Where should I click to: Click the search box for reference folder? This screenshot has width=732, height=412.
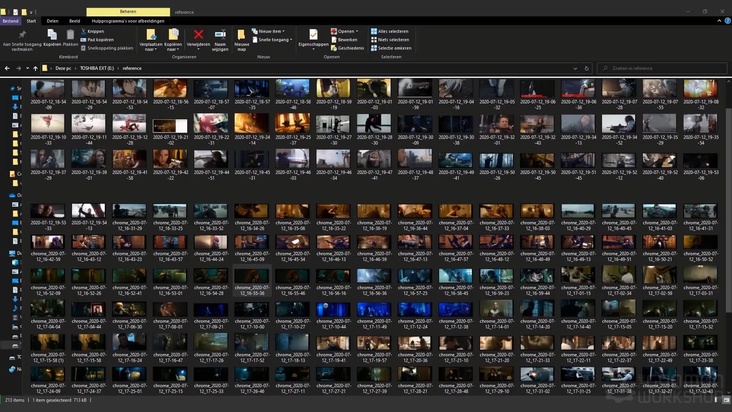[x=660, y=68]
